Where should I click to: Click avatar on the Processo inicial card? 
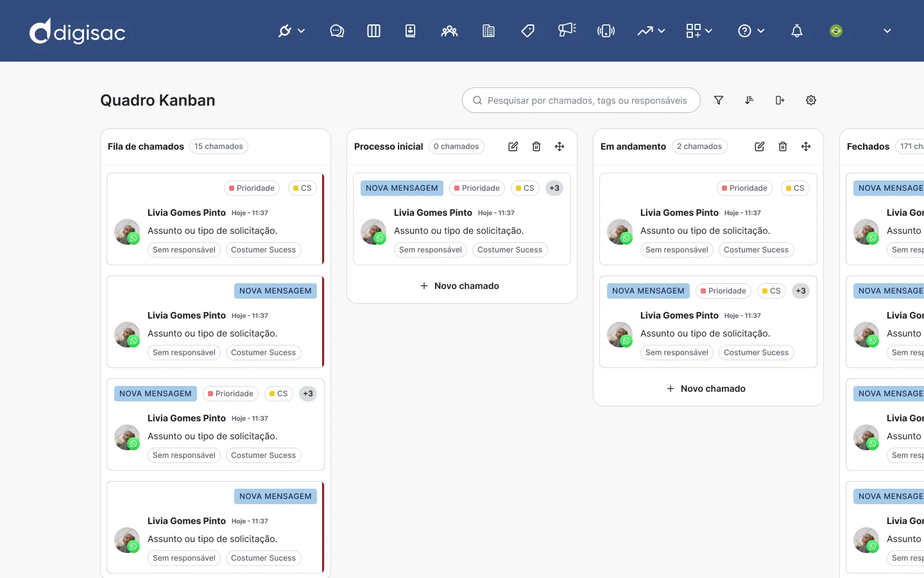click(373, 232)
